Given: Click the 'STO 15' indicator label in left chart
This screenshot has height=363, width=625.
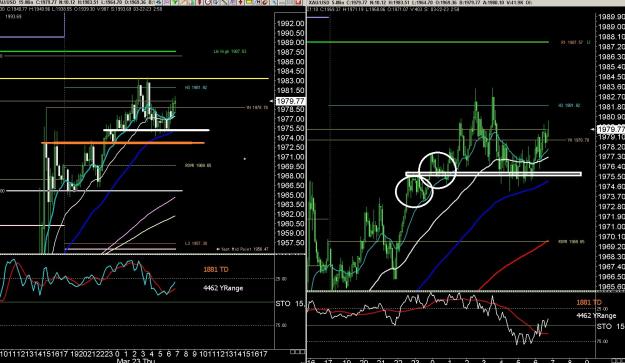Looking at the screenshot, I should point(290,304).
